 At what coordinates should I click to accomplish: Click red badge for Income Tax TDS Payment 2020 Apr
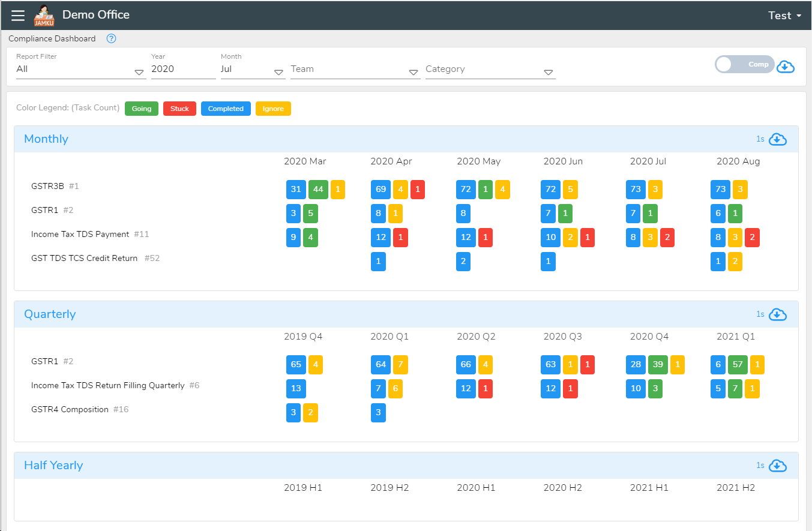(x=400, y=237)
